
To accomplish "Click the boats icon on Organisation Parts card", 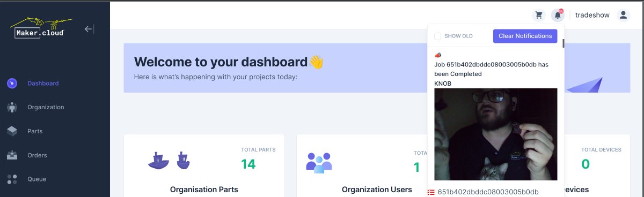I will 169,160.
